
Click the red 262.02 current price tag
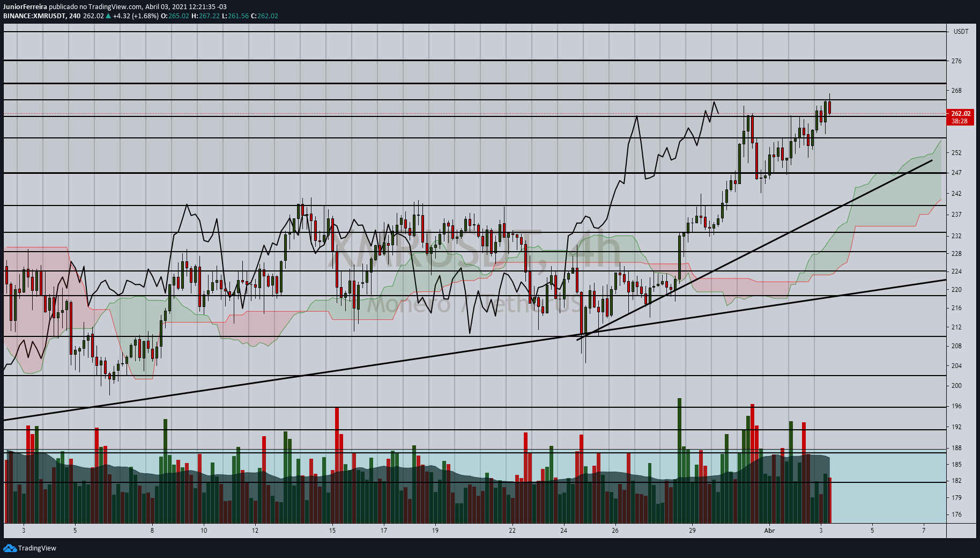coord(961,113)
